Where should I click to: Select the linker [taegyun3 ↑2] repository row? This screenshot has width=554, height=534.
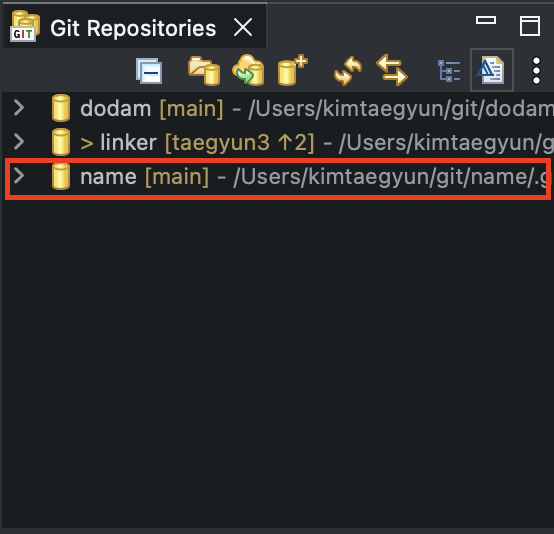click(278, 142)
